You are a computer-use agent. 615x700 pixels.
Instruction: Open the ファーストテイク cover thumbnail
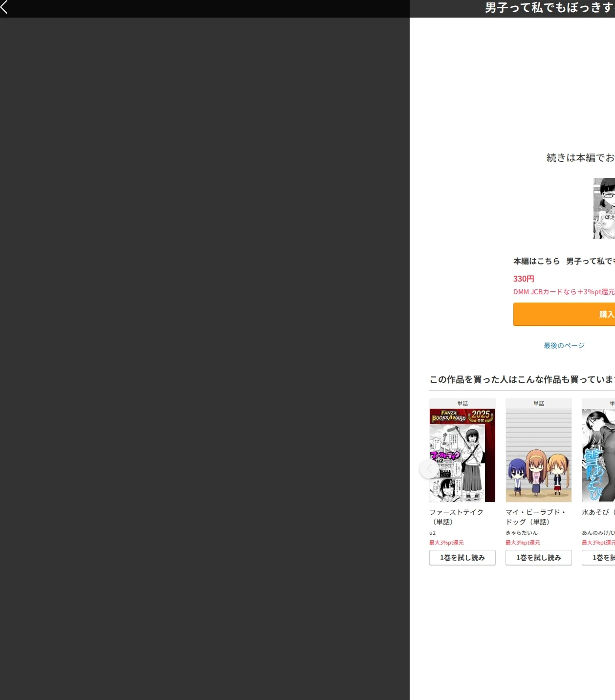[462, 455]
